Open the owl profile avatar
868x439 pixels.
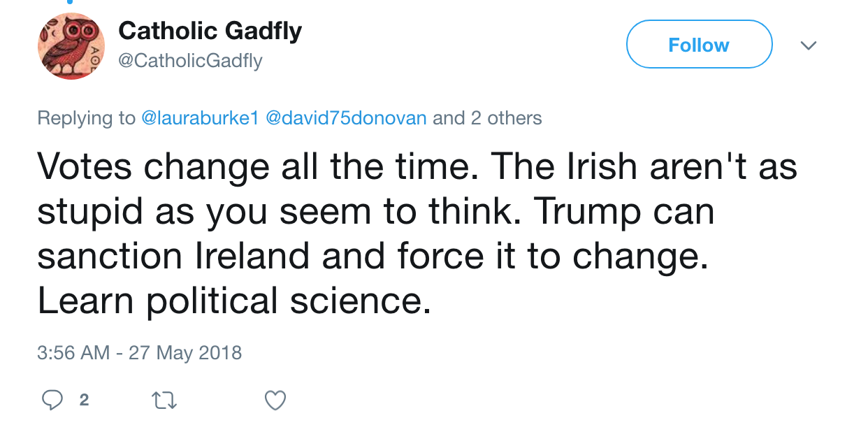click(71, 45)
